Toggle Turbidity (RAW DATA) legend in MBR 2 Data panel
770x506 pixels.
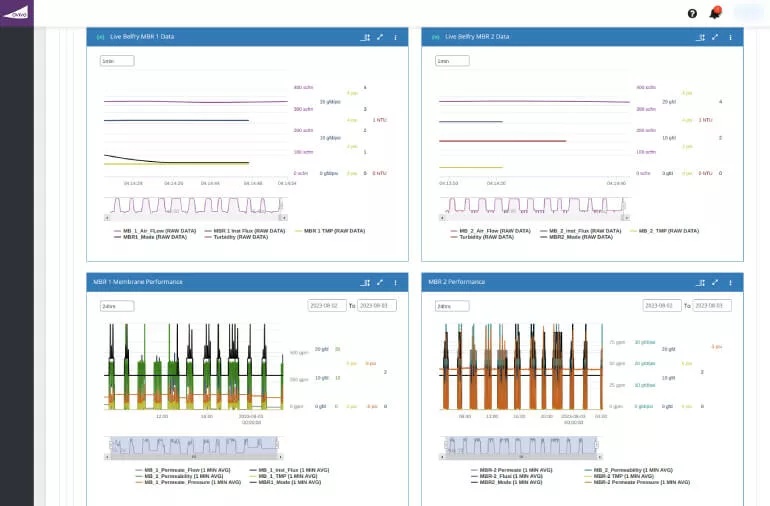(x=482, y=237)
